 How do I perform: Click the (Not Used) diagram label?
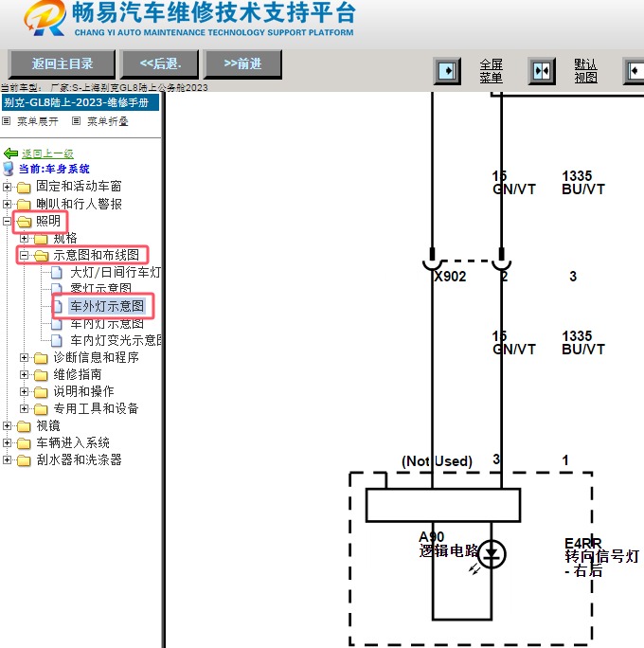(437, 460)
